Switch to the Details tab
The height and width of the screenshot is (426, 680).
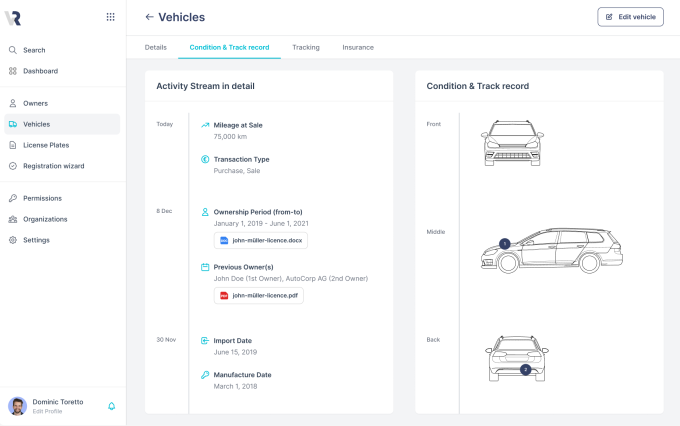click(155, 47)
